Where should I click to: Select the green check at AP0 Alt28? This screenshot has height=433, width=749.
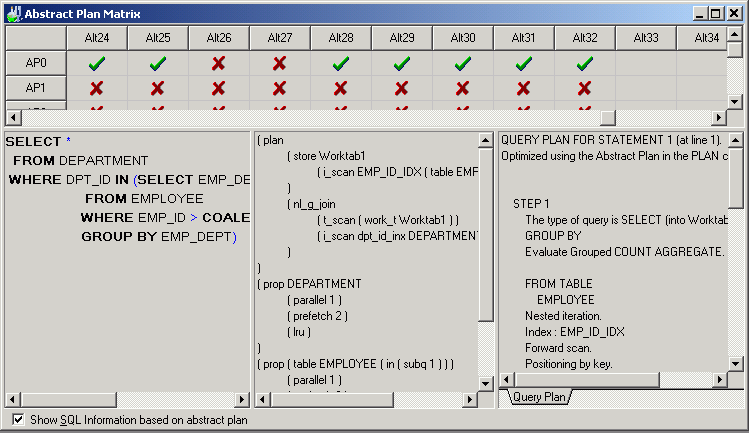point(341,63)
